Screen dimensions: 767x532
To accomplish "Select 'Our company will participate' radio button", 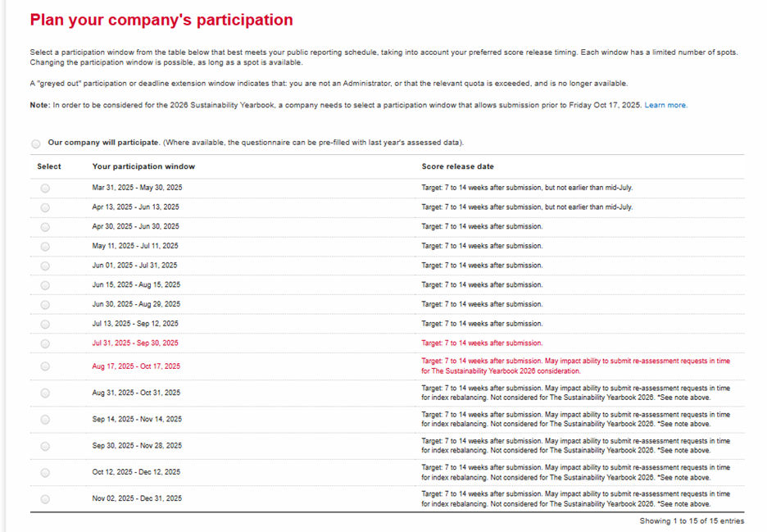I will click(36, 143).
